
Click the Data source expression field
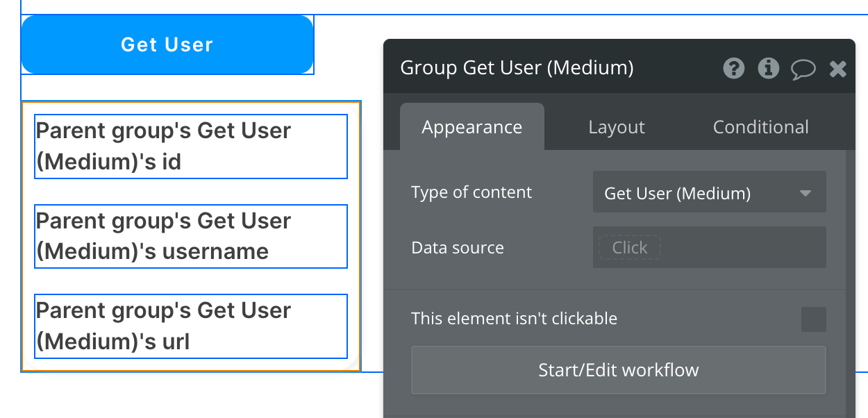pos(709,247)
